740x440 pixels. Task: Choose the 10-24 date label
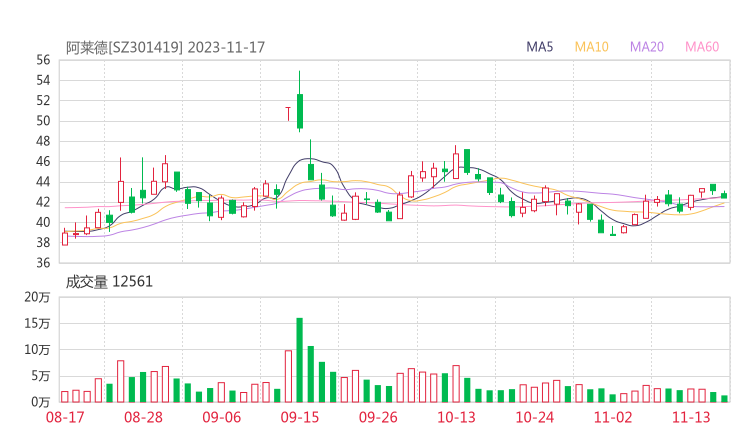[535, 417]
